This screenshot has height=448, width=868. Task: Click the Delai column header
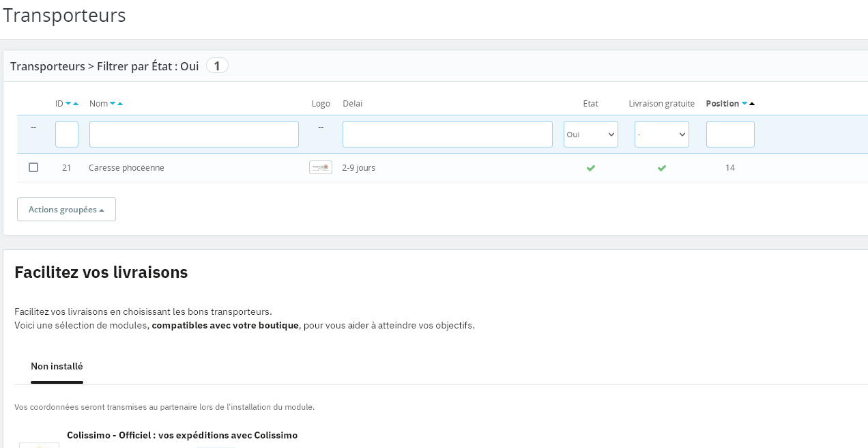click(x=353, y=104)
